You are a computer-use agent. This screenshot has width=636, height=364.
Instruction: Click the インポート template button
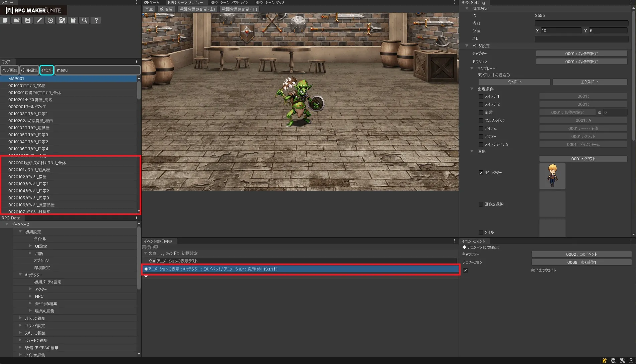point(514,82)
